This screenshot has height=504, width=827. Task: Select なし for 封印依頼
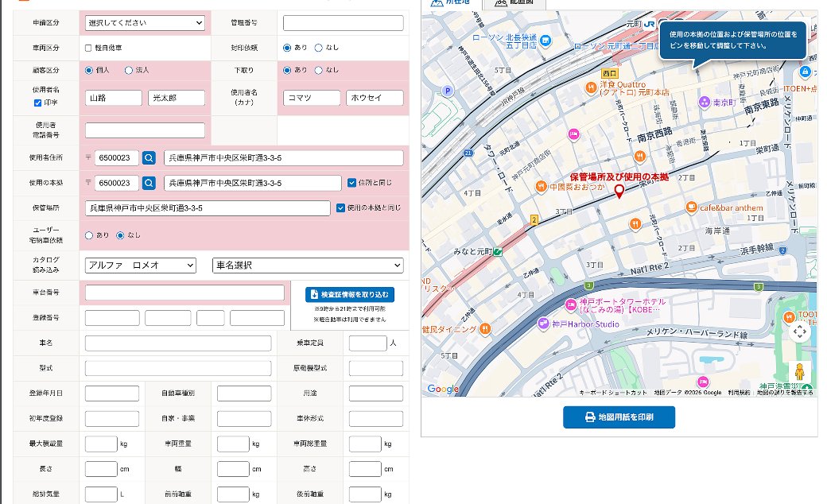point(319,48)
